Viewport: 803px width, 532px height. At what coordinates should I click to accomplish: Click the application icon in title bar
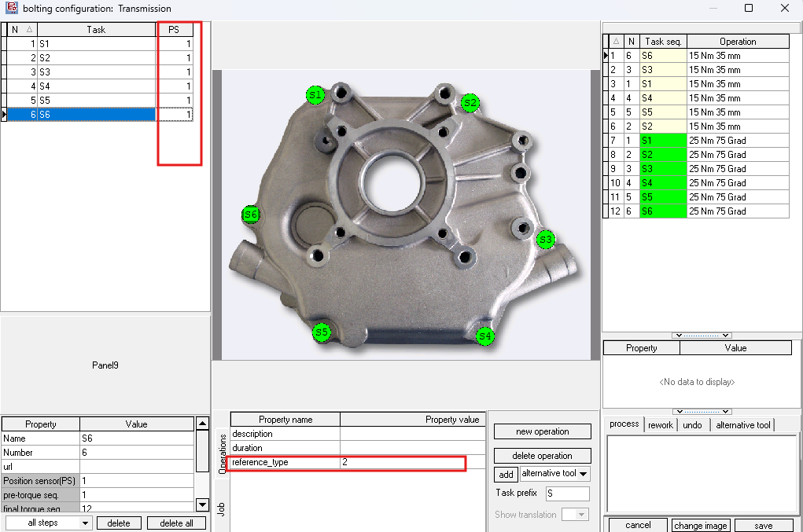[11, 9]
